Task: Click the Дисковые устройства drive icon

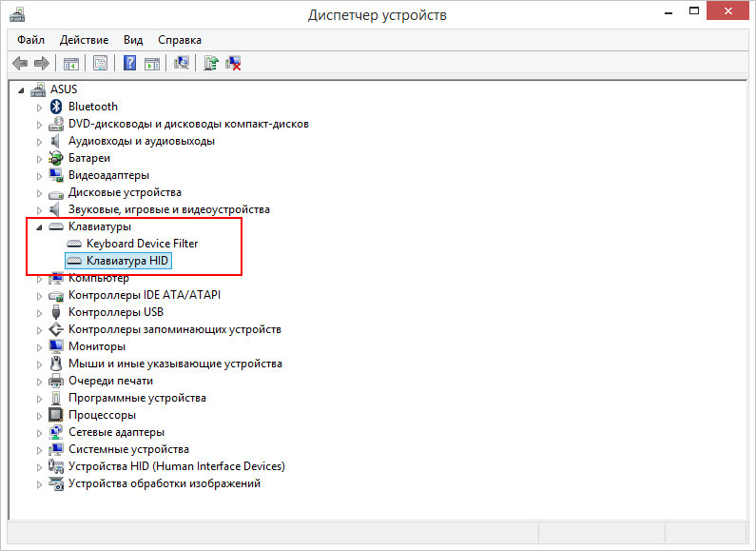Action: (x=56, y=194)
